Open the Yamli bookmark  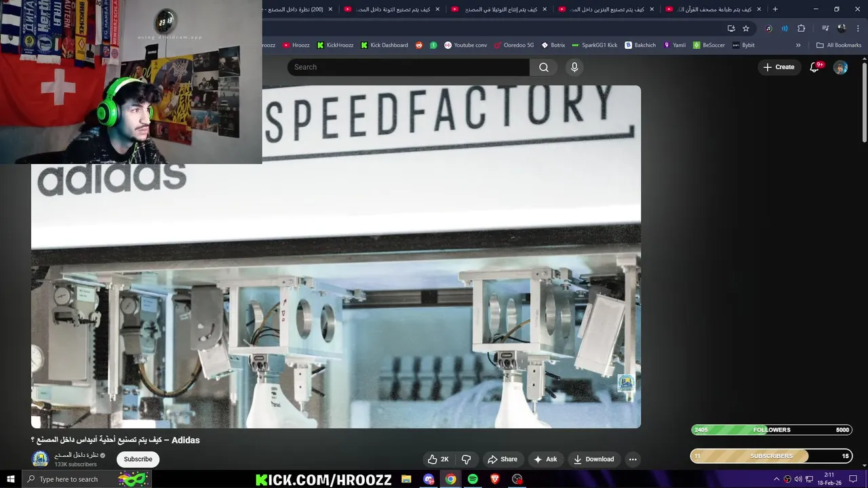tap(675, 45)
